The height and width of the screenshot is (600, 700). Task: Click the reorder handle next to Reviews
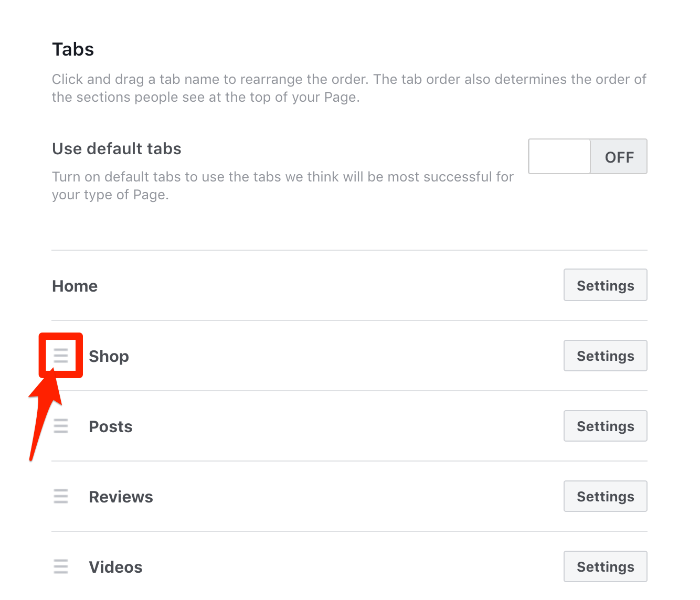(61, 496)
